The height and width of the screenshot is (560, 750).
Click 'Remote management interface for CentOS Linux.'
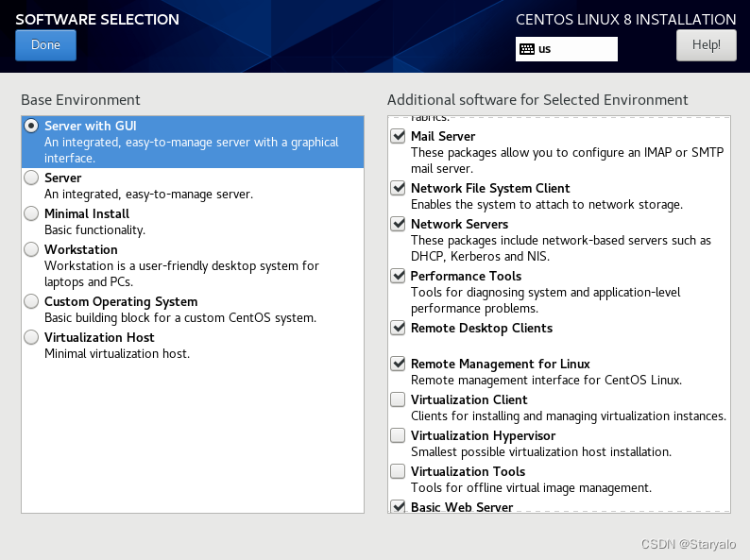tap(546, 381)
